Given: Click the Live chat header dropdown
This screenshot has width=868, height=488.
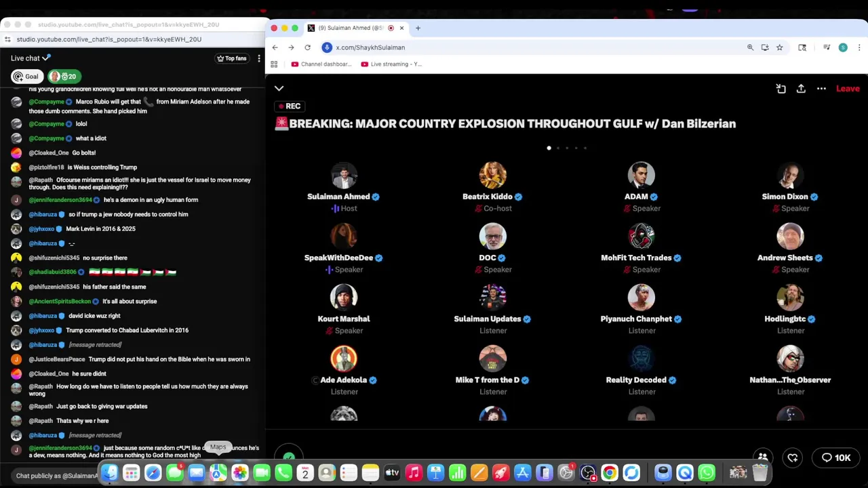Looking at the screenshot, I should pyautogui.click(x=31, y=58).
